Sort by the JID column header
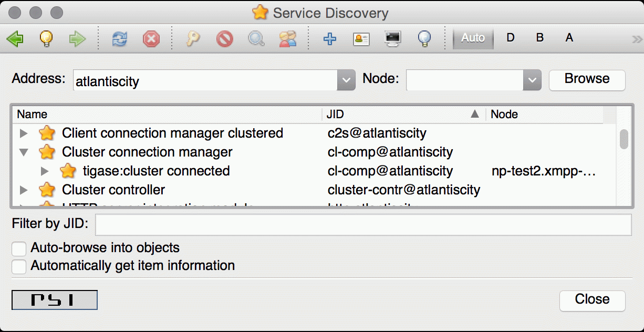Viewport: 644px width, 332px height. (x=404, y=114)
